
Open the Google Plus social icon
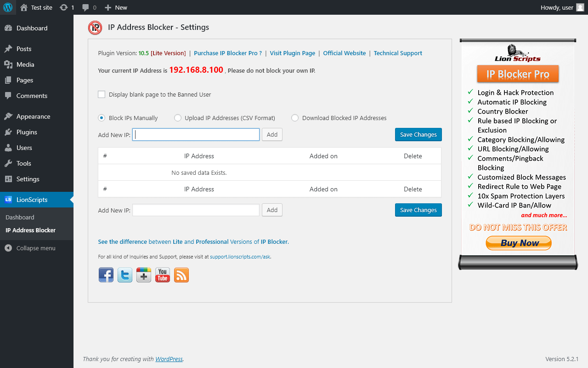[144, 275]
